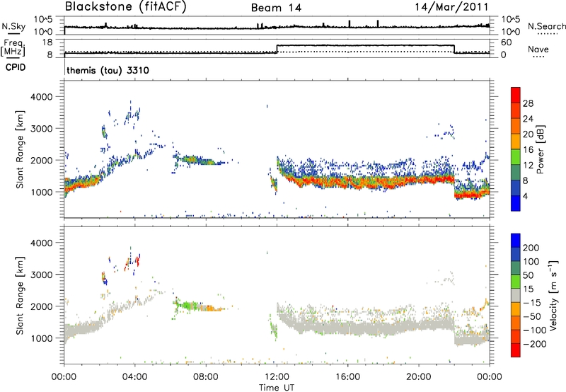Click the date '14/Mar/2011'
Image resolution: width=566 pixels, height=392 pixels.
pos(451,6)
